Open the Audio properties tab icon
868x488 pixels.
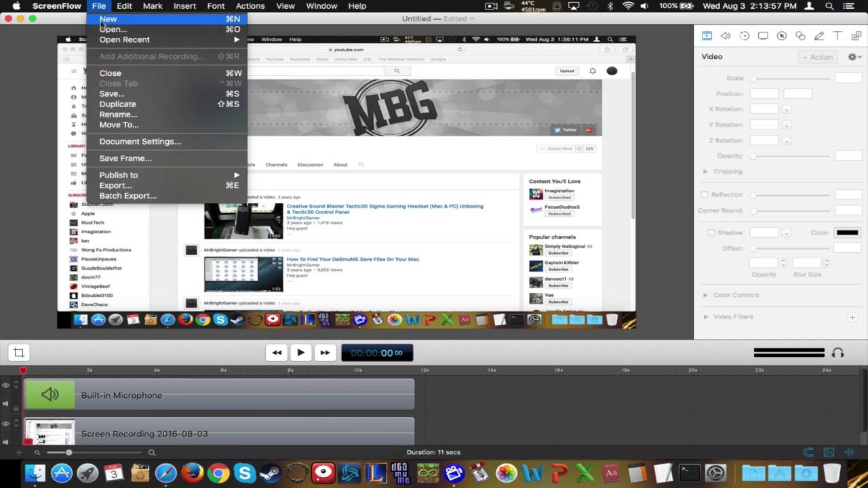point(726,36)
